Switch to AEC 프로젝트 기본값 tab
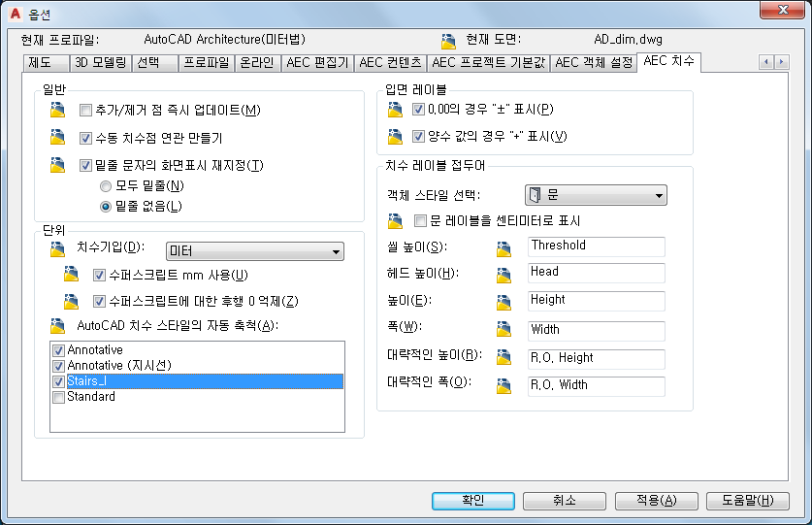Image resolution: width=812 pixels, height=525 pixels. tap(488, 63)
